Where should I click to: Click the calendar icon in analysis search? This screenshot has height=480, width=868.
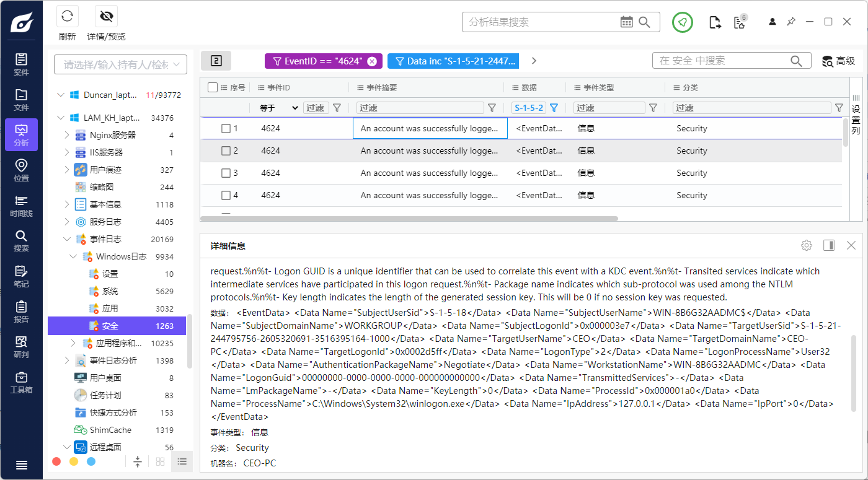click(627, 22)
